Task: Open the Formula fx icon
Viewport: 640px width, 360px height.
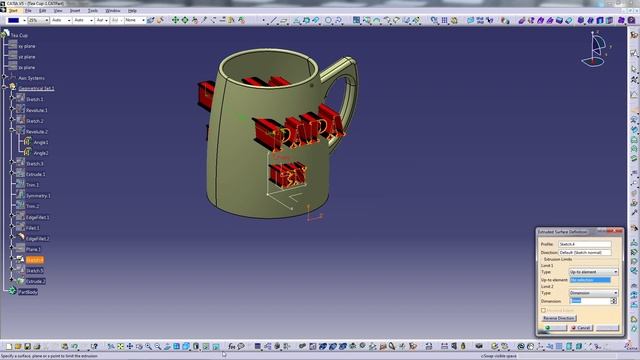Action: coord(232,347)
